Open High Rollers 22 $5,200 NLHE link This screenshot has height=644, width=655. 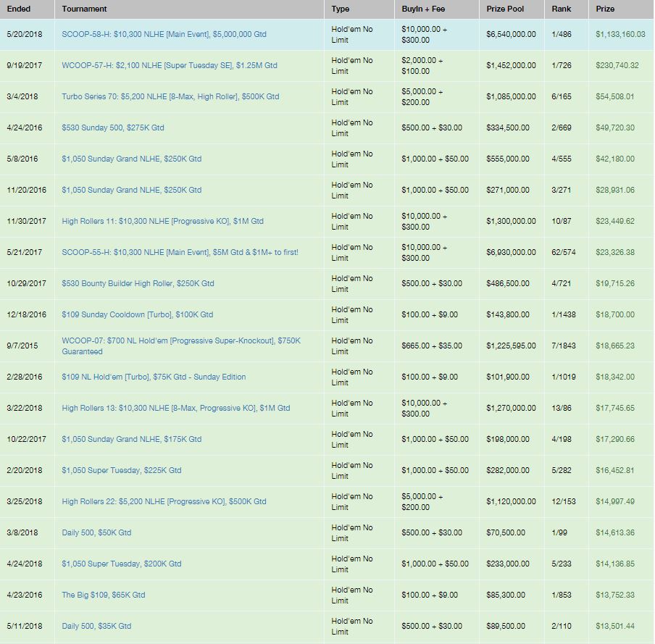[x=164, y=501]
